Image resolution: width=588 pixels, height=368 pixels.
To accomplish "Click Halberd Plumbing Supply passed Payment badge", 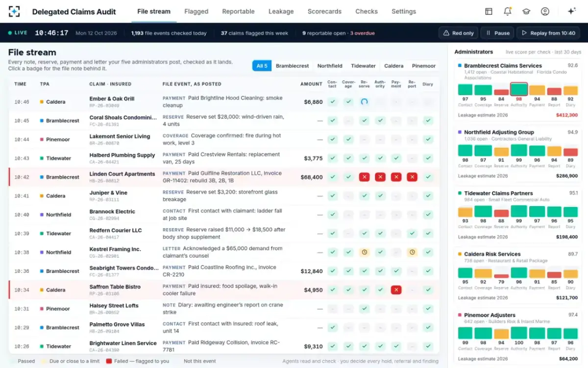I will pos(396,158).
